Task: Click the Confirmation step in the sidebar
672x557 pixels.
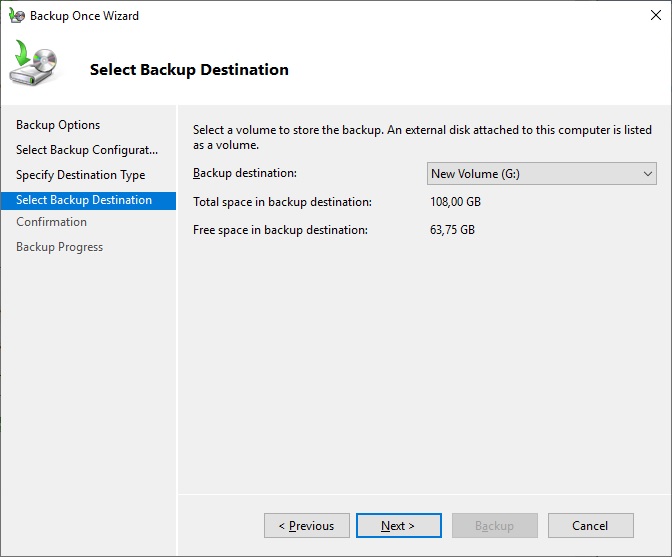Action: tap(51, 222)
